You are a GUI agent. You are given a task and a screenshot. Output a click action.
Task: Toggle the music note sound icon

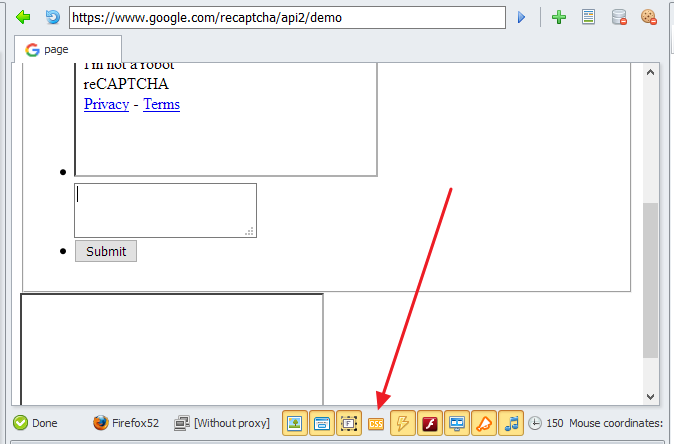point(511,423)
